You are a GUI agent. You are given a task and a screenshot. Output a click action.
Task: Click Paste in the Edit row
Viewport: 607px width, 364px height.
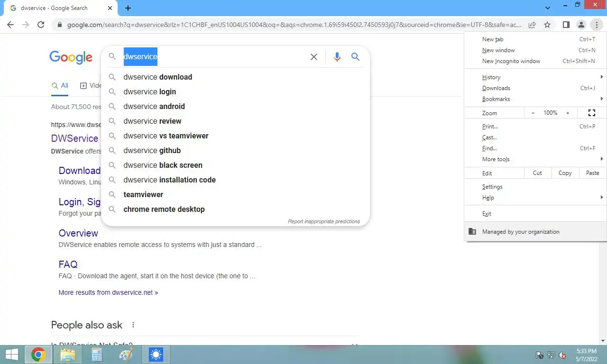coord(593,173)
